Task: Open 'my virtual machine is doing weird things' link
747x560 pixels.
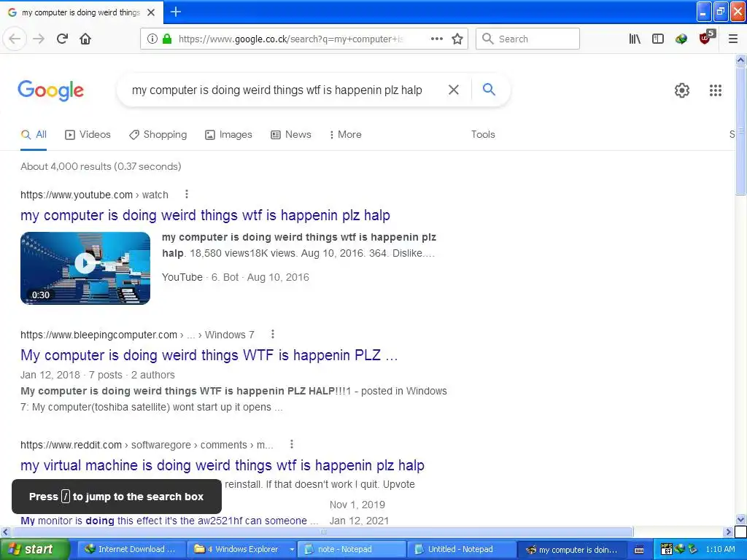Action: tap(222, 465)
